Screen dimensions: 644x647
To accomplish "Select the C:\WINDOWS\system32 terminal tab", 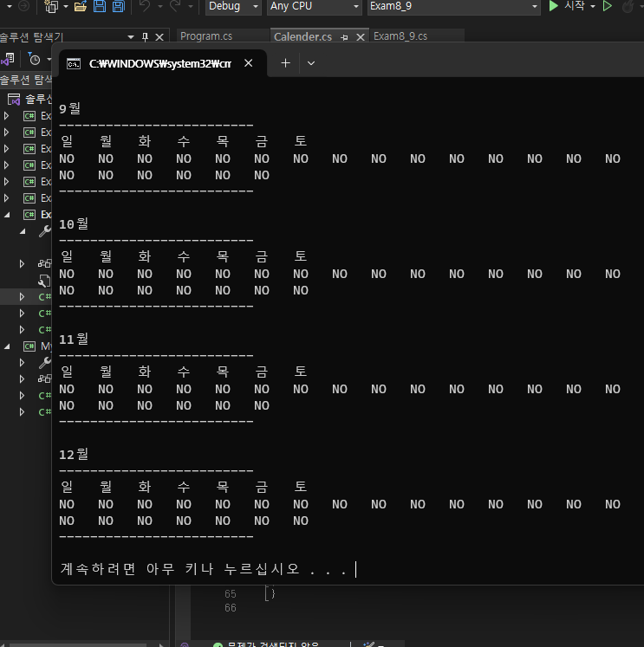I will click(x=160, y=63).
